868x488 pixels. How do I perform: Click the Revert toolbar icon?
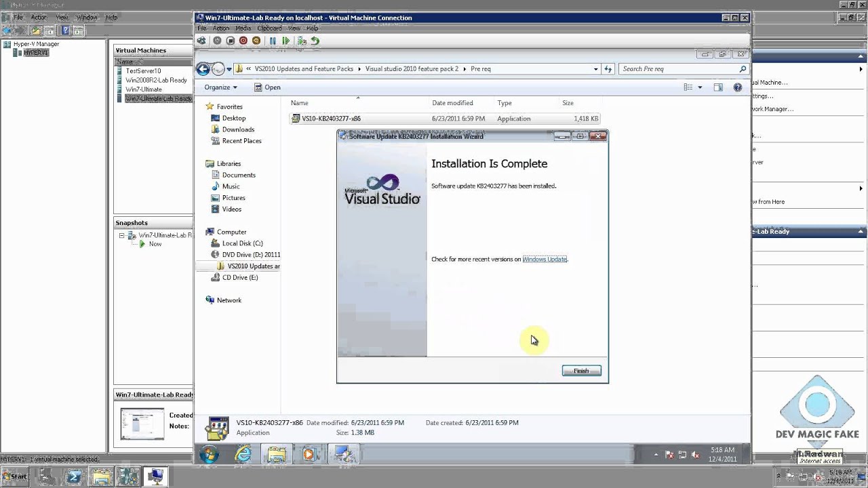315,41
